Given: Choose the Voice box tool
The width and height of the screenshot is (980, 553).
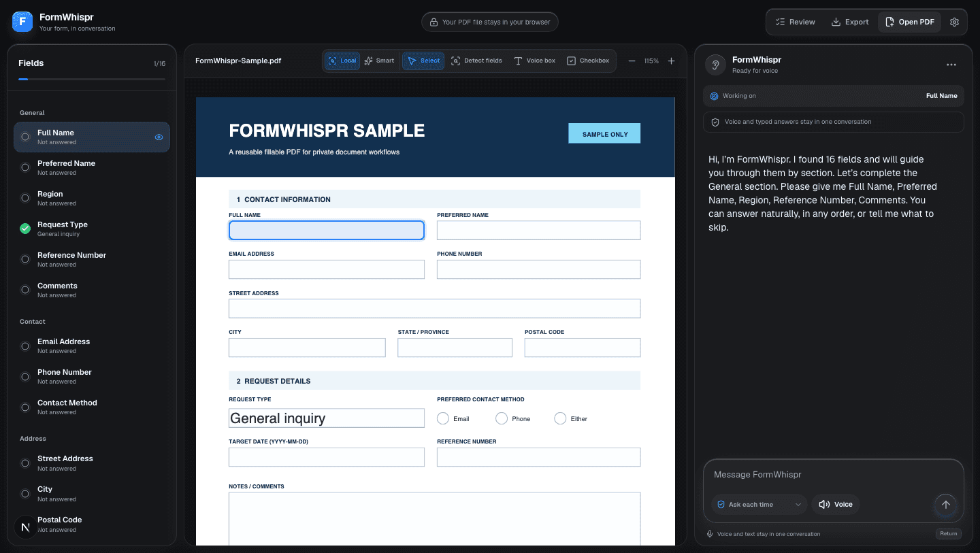Looking at the screenshot, I should (534, 61).
